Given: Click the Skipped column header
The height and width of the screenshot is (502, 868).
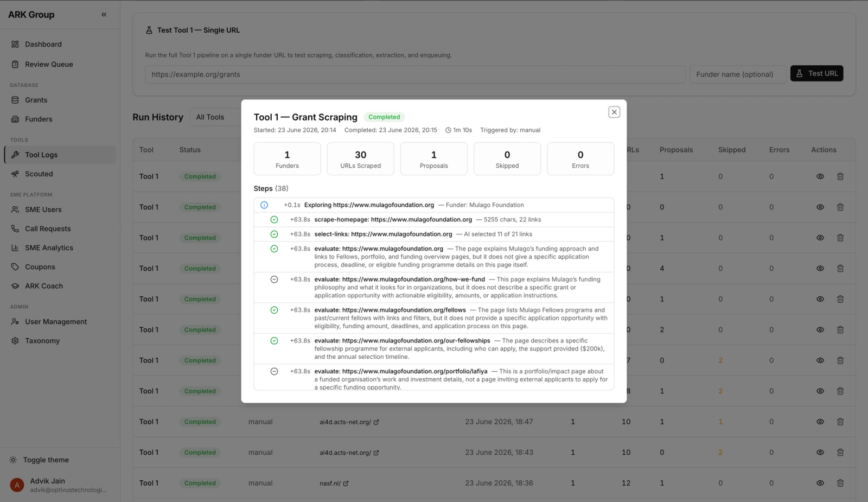Looking at the screenshot, I should coord(732,150).
